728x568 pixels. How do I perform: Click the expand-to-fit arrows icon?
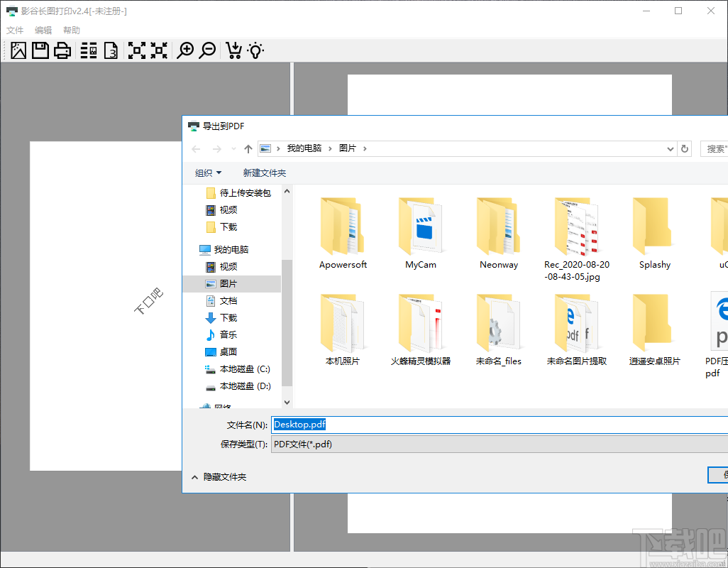coord(137,50)
